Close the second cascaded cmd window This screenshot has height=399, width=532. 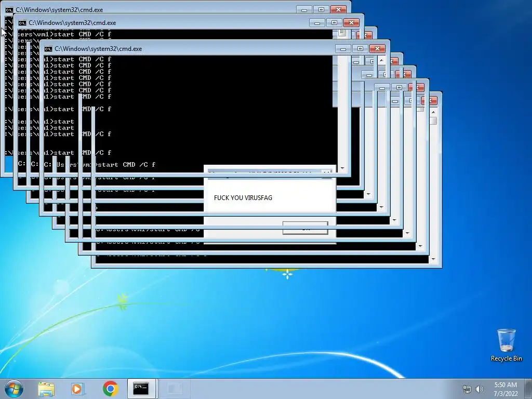pyautogui.click(x=352, y=23)
